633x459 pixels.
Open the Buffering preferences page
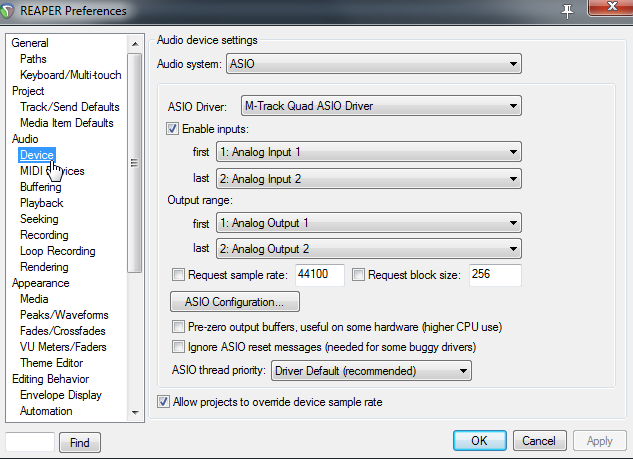(40, 187)
